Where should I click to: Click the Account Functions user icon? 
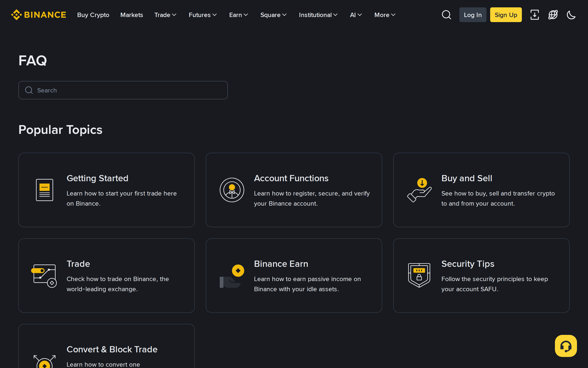(x=232, y=190)
